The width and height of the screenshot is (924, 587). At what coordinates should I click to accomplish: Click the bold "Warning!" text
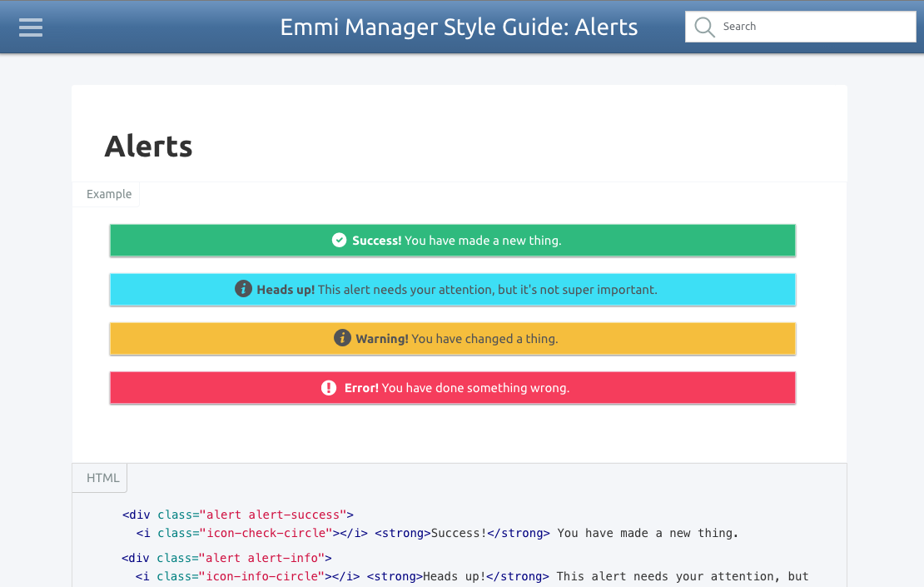pos(381,339)
